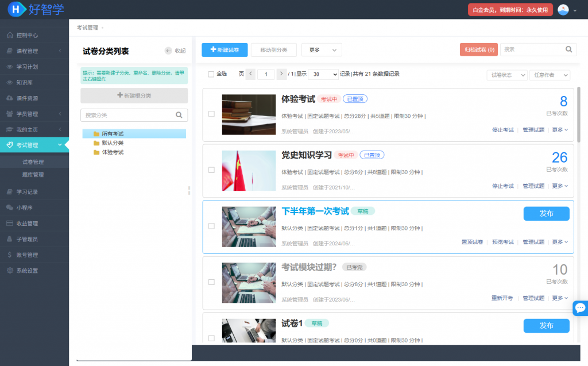Go to next page arrow in pagination

point(281,74)
